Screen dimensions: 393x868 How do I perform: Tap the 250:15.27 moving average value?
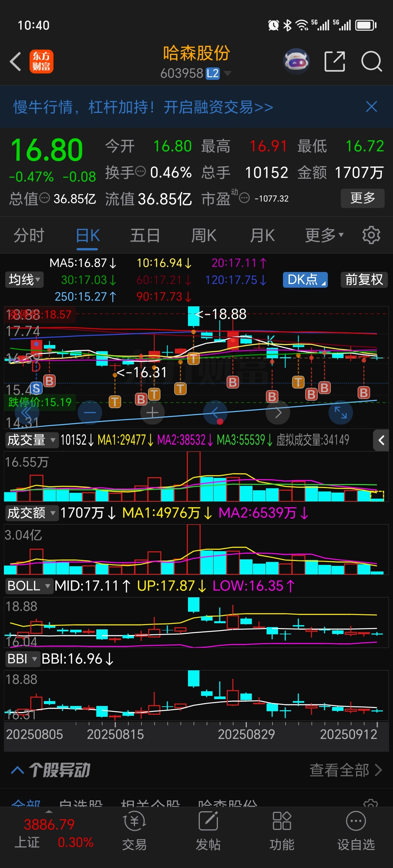tap(85, 297)
